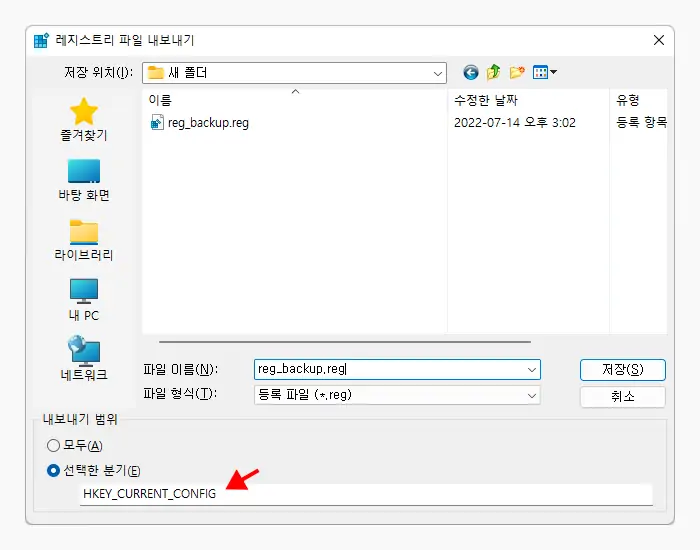Click the registry editor title icon
This screenshot has height=550, width=700.
click(x=42, y=40)
